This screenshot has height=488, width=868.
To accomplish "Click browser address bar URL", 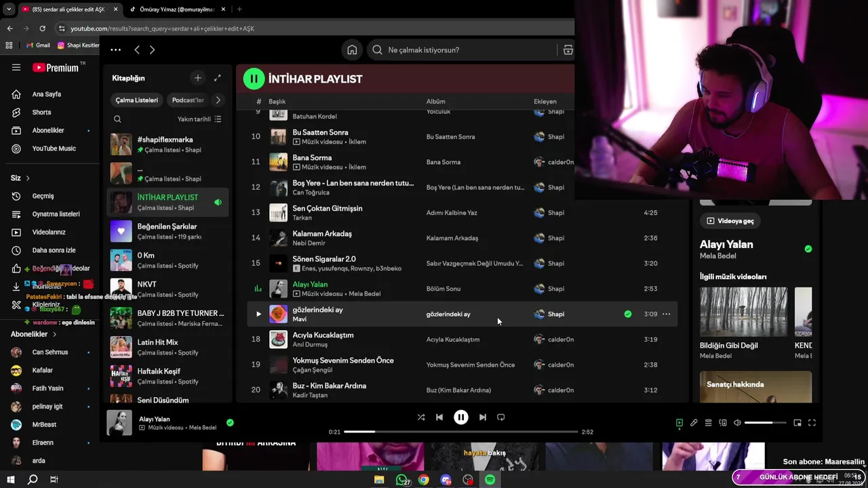I will 163,28.
